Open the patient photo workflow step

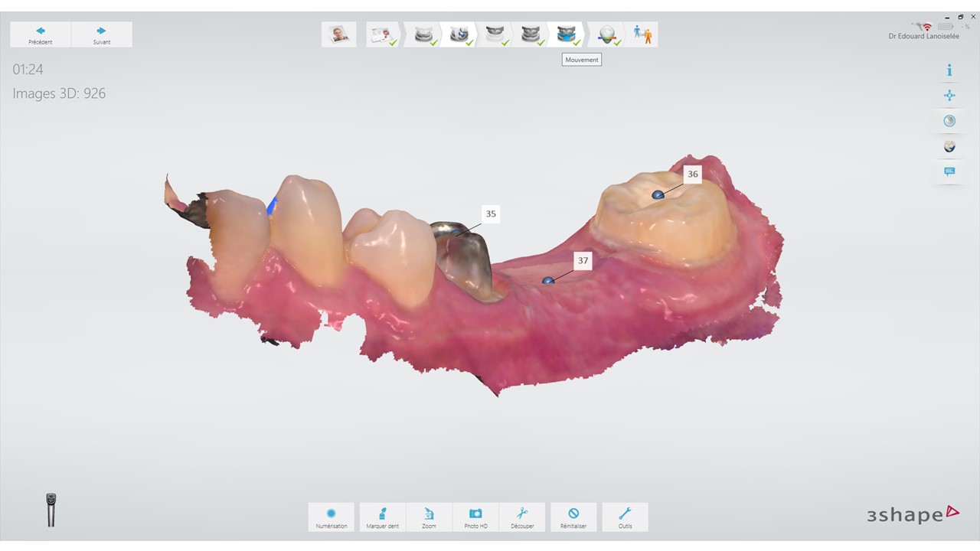(x=338, y=34)
